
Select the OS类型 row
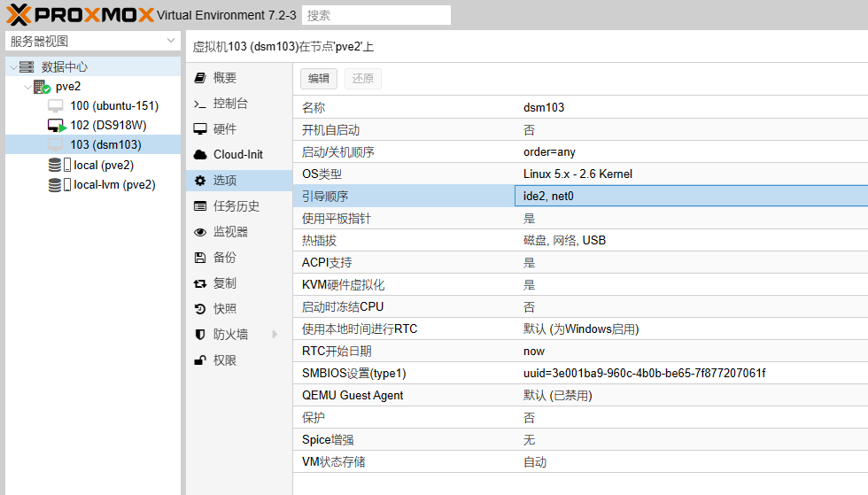[x=580, y=174]
